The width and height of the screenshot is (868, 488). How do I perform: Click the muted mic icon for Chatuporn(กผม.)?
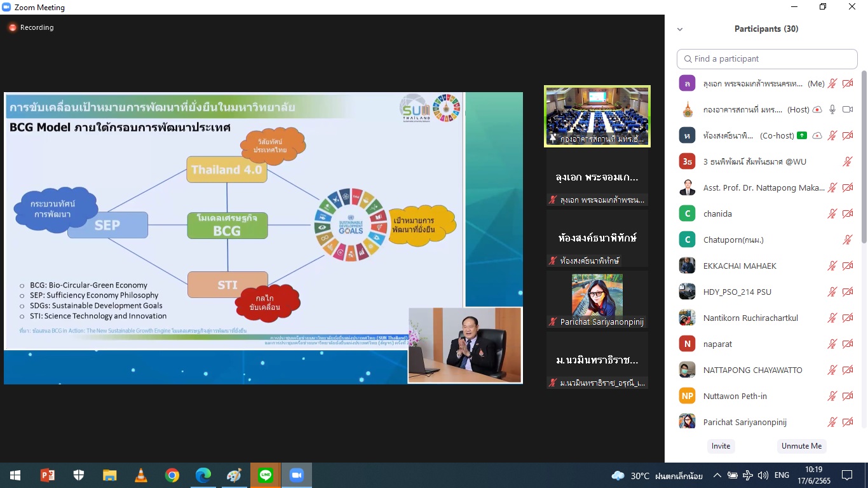click(848, 240)
